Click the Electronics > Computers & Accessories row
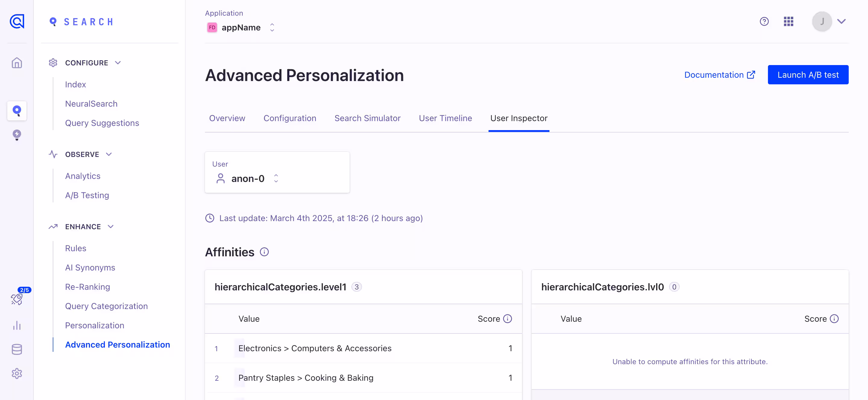 pyautogui.click(x=363, y=348)
